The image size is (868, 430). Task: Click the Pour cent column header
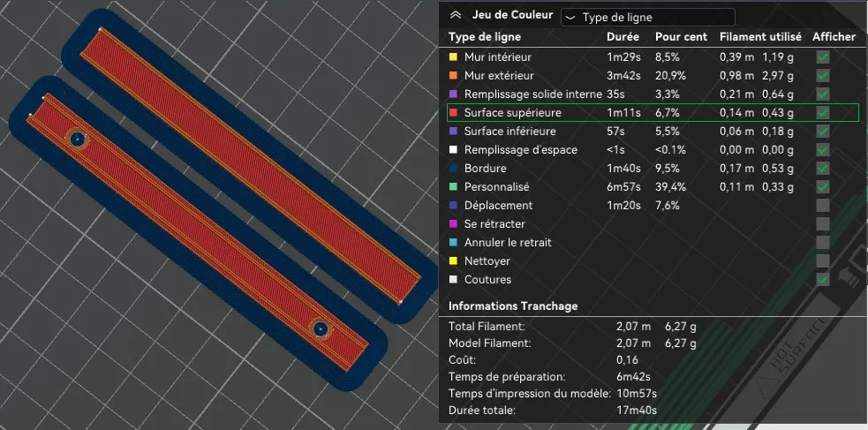click(x=681, y=37)
